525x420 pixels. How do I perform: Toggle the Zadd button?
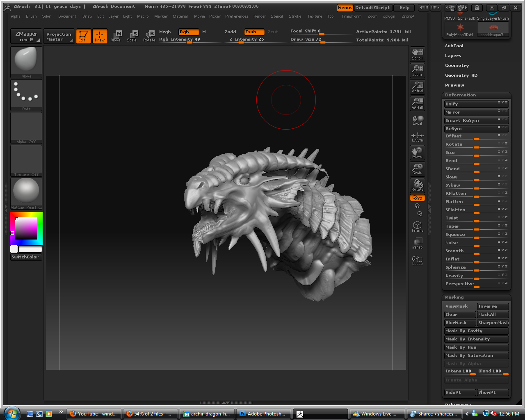(231, 32)
